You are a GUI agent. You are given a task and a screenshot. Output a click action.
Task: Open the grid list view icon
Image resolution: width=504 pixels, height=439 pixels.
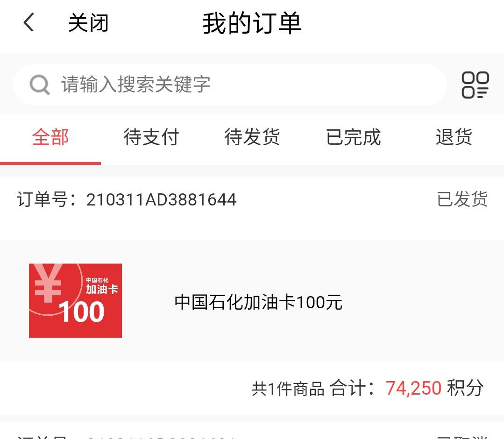[475, 85]
